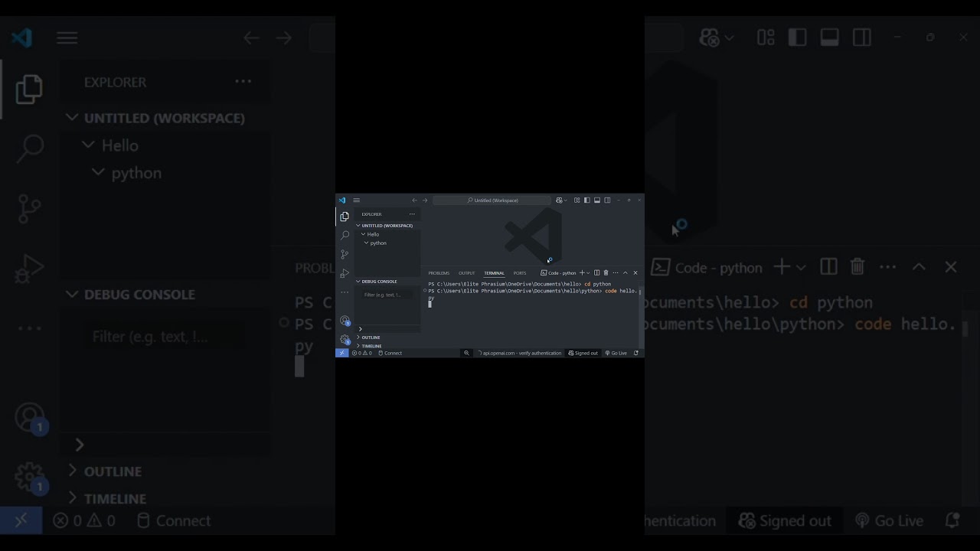Go back using centered title bar arrow
The width and height of the screenshot is (980, 551).
[x=414, y=201]
